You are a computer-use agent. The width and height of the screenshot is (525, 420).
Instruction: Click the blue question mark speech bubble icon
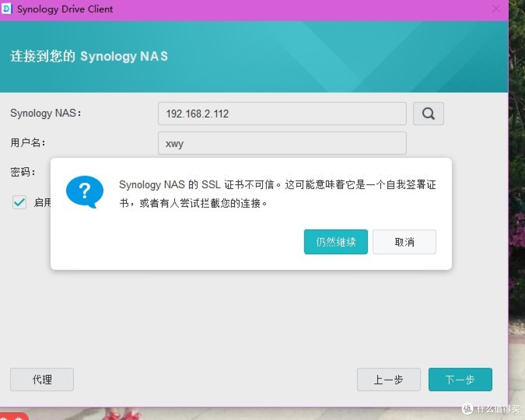coord(85,191)
